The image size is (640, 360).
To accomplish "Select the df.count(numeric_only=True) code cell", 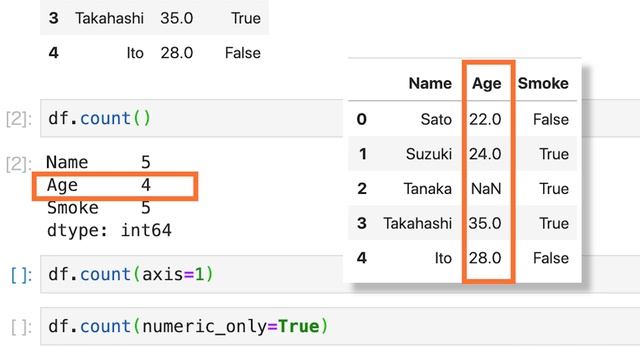I will (340, 326).
